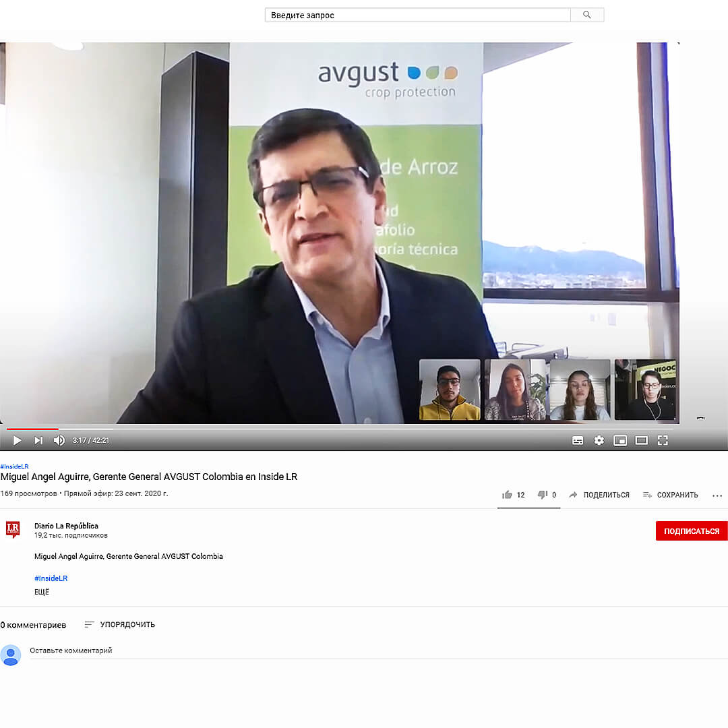
Task: Click the search magnifier button
Action: pyautogui.click(x=587, y=15)
